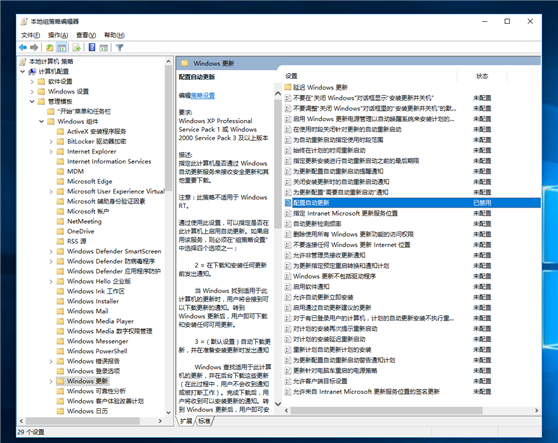The width and height of the screenshot is (558, 443).
Task: Select 始终在计划的时间重新启动 policy
Action: pyautogui.click(x=329, y=151)
